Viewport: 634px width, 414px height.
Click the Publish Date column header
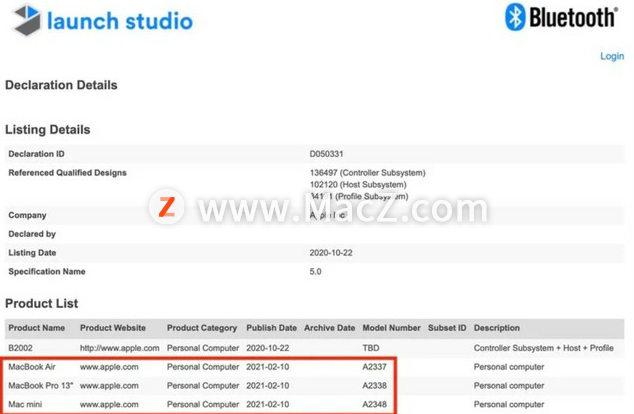(x=271, y=328)
